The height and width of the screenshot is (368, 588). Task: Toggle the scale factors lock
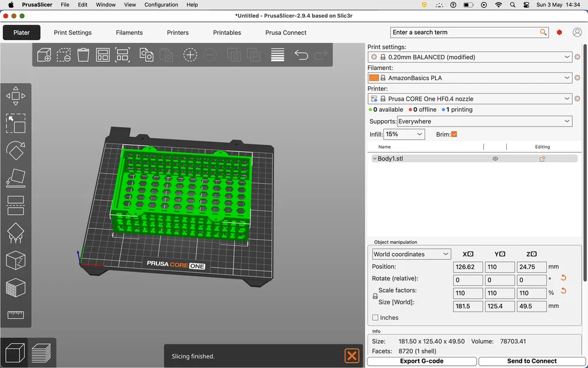[375, 296]
